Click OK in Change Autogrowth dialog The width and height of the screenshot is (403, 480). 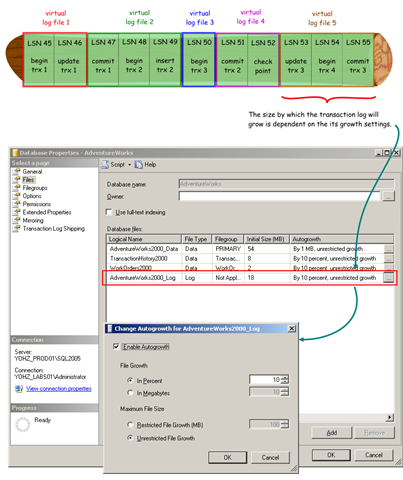tap(228, 457)
